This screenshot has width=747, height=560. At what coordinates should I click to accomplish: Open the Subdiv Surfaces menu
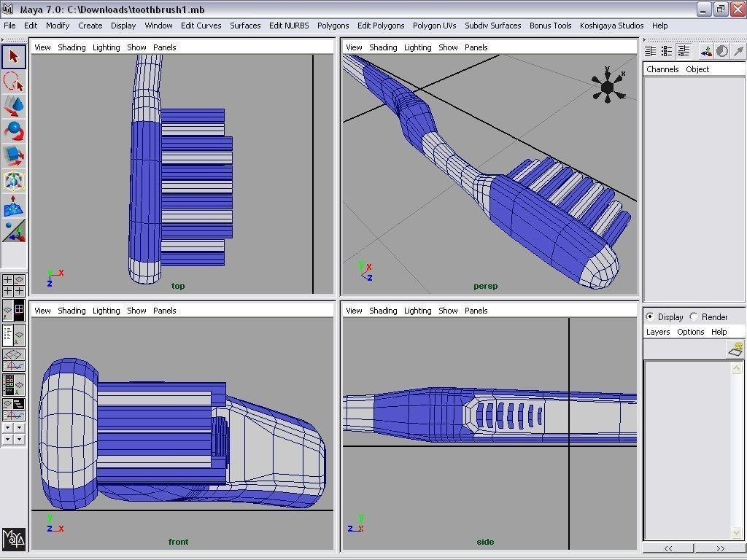(492, 26)
